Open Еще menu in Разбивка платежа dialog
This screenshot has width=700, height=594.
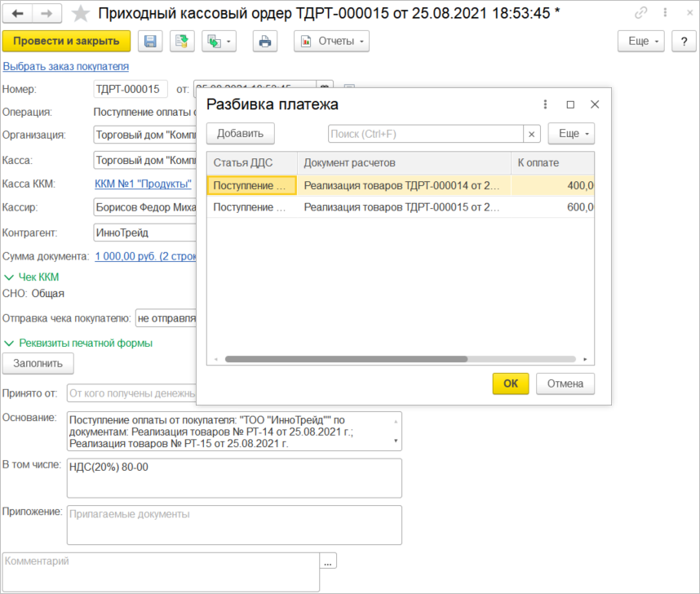point(571,134)
